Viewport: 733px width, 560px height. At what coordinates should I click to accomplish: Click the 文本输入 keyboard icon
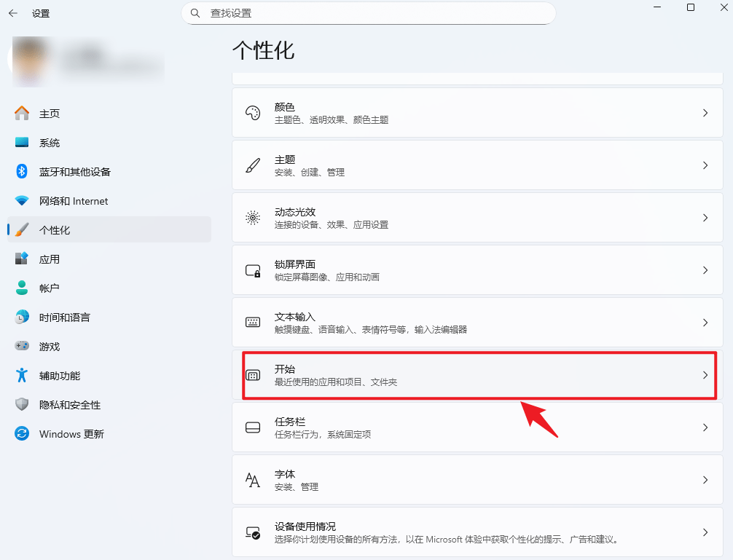click(253, 323)
